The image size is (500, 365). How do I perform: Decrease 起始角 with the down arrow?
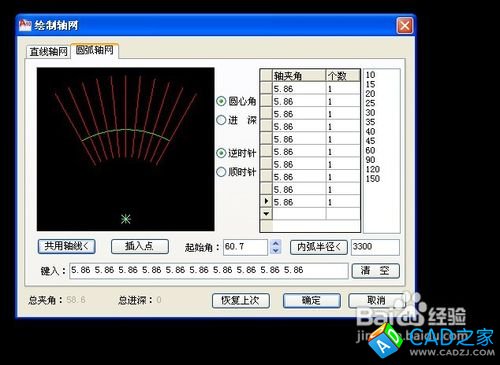276,251
